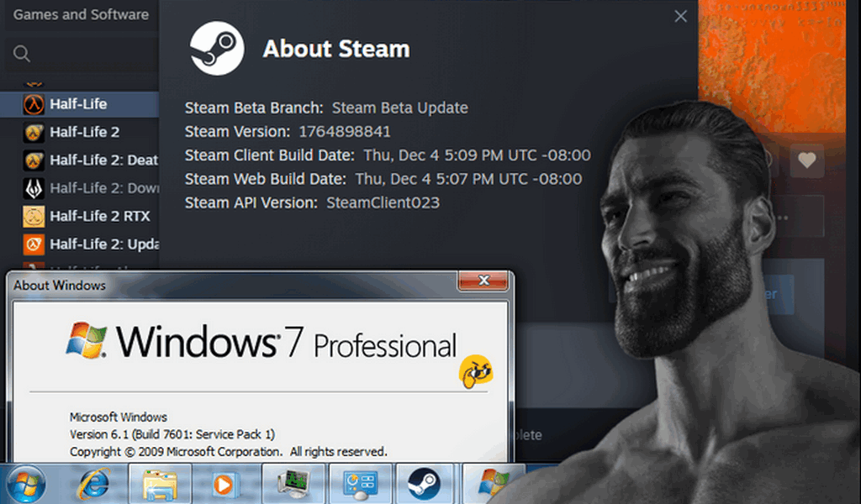Select Half-Life in the library list

click(79, 104)
